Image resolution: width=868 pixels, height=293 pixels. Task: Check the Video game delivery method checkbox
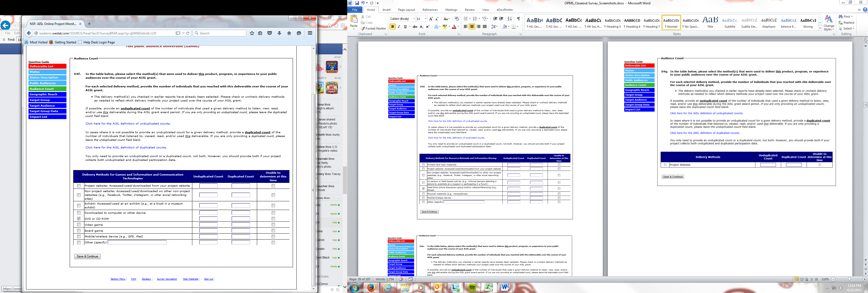point(79,225)
